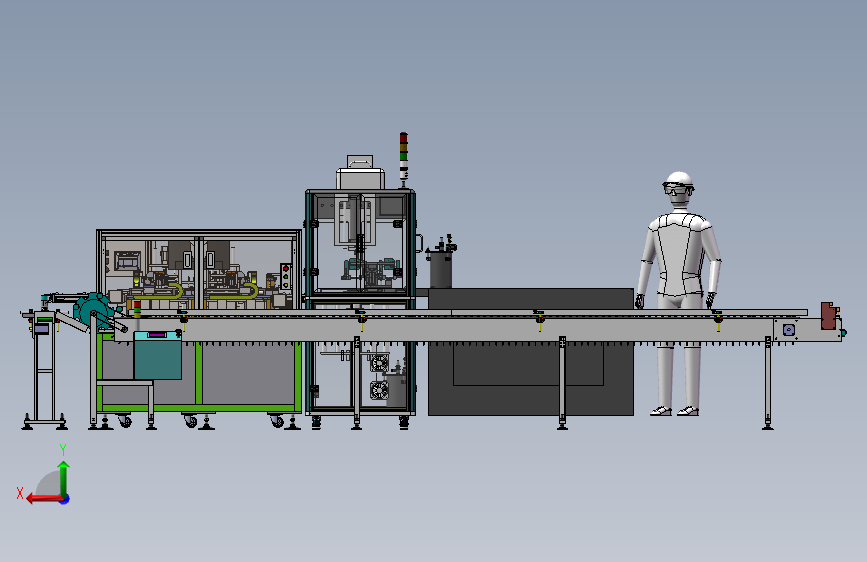Select the teal wheel mechanism at conveyor's left end

click(x=94, y=313)
